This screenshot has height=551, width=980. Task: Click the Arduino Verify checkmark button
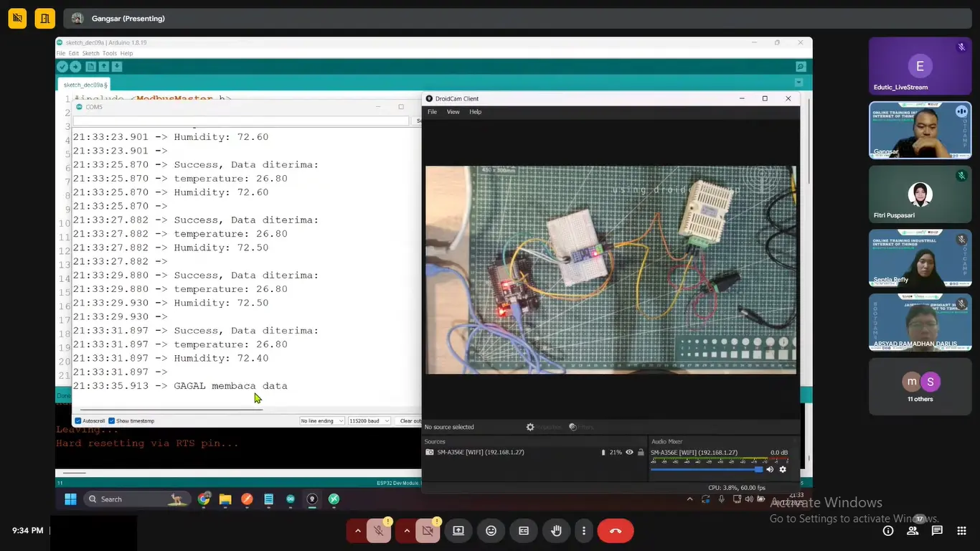(x=62, y=67)
